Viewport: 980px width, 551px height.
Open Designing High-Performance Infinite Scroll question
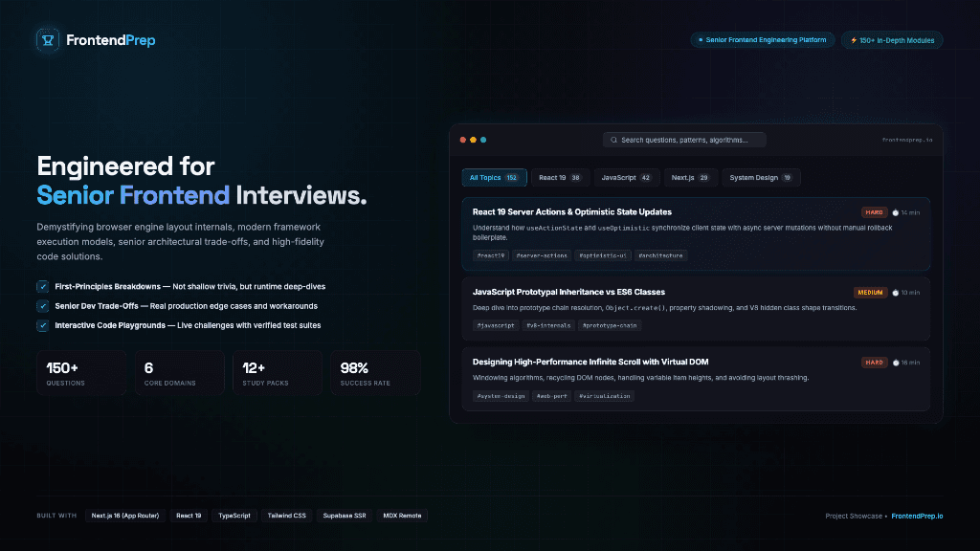[590, 363]
